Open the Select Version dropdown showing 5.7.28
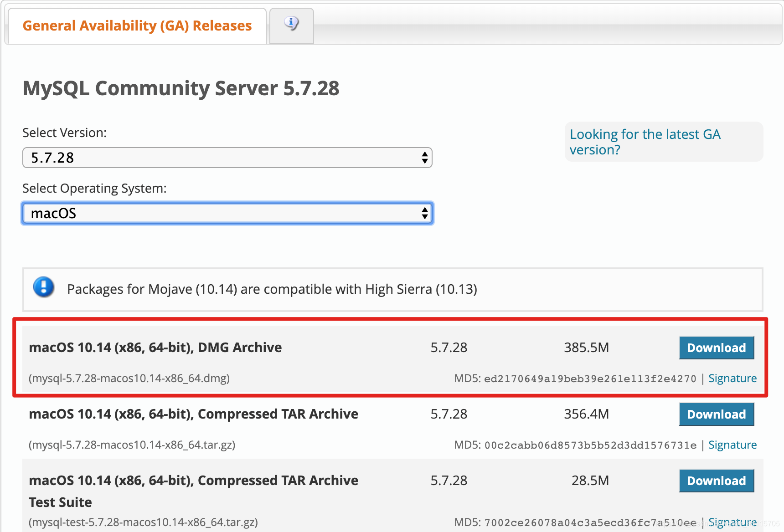Image resolution: width=784 pixels, height=532 pixels. tap(227, 158)
